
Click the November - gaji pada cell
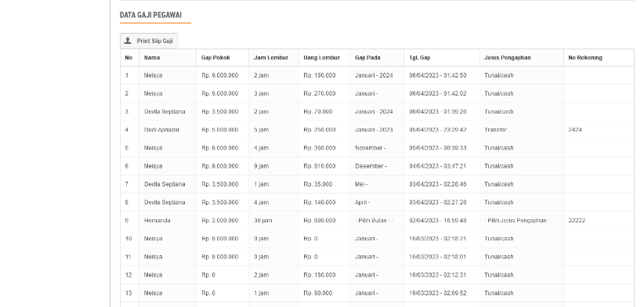(370, 148)
